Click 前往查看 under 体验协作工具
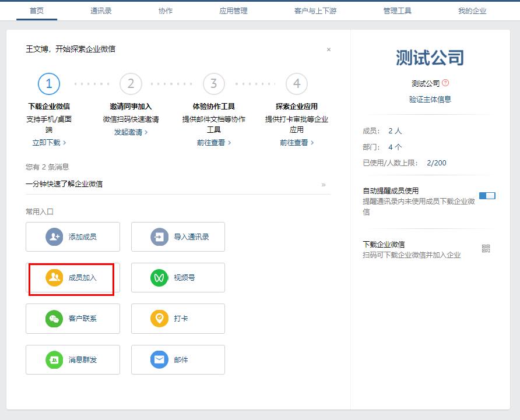520x420 pixels. pos(214,143)
